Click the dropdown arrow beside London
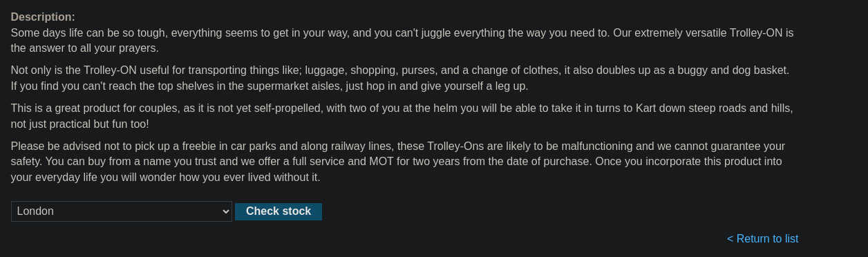The height and width of the screenshot is (257, 868). point(225,211)
